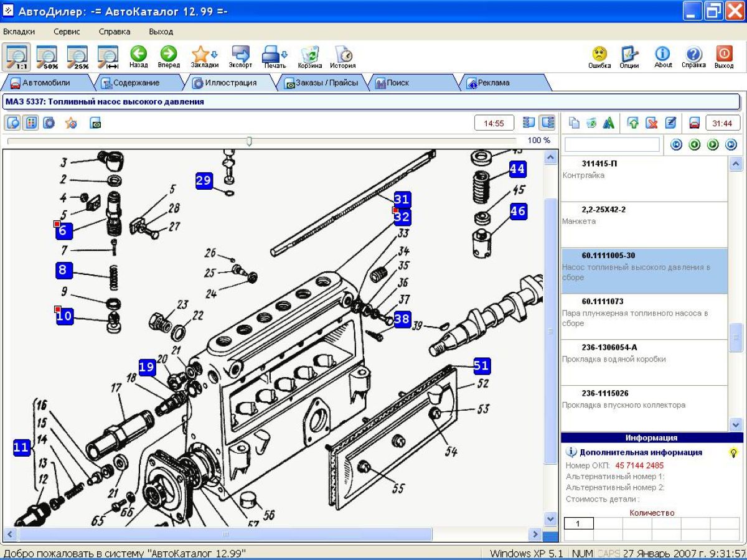This screenshot has height=560, width=747.
Task: Open the История history
Action: point(343,57)
